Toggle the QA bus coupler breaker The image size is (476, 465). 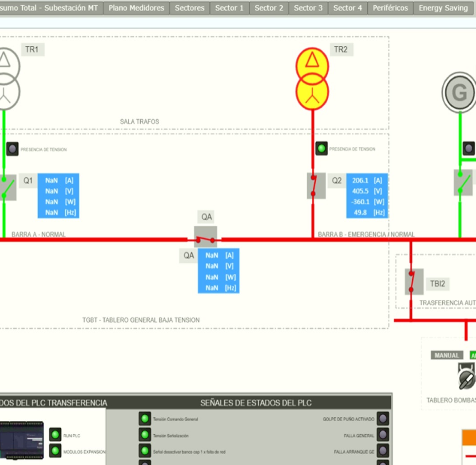point(205,237)
